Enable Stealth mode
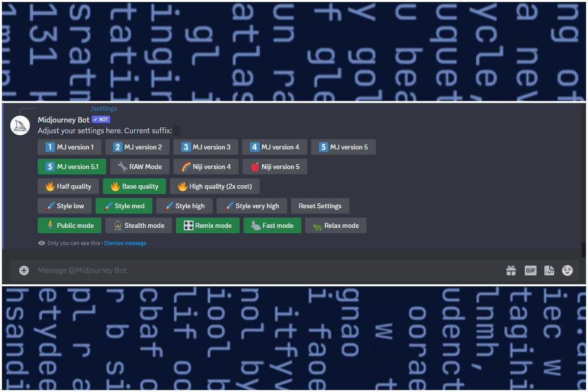This screenshot has width=588, height=392. pyautogui.click(x=139, y=225)
